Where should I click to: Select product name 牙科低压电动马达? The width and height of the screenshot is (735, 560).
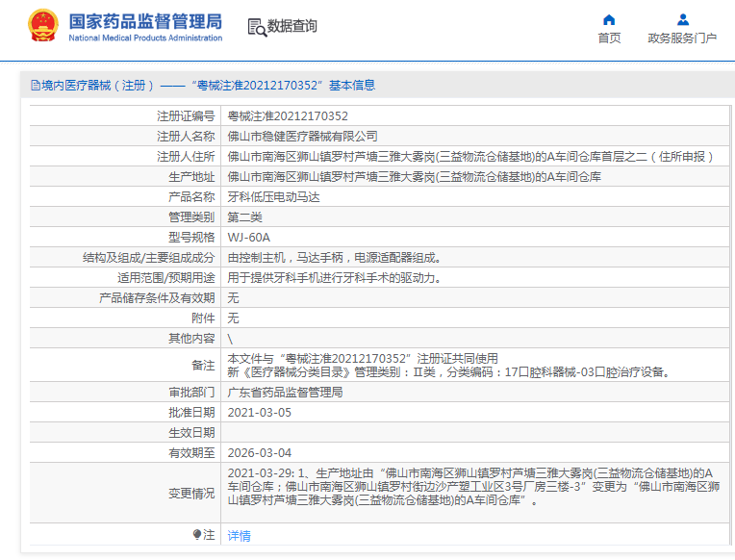273,197
